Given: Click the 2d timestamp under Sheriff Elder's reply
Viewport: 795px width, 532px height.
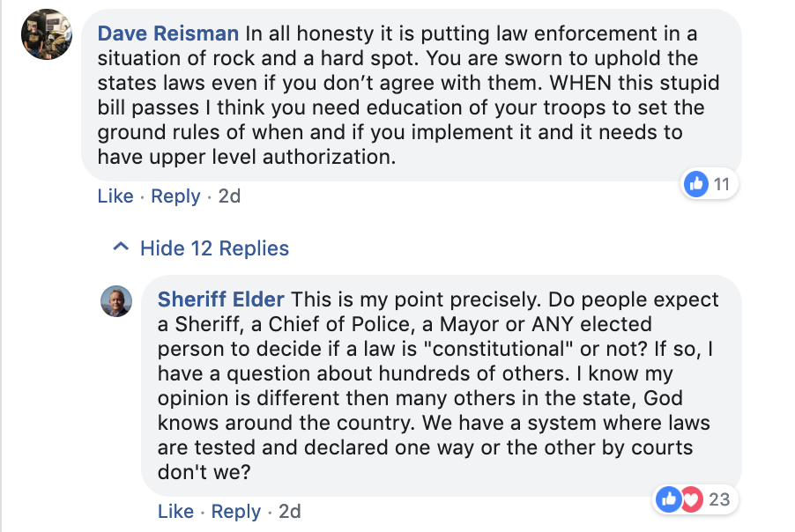Looking at the screenshot, I should click(x=290, y=511).
